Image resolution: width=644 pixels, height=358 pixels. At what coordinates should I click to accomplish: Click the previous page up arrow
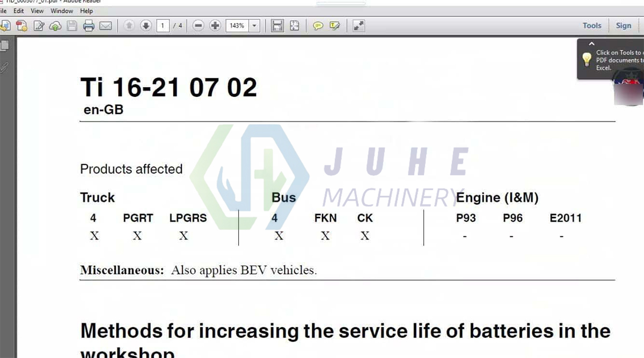pos(129,25)
